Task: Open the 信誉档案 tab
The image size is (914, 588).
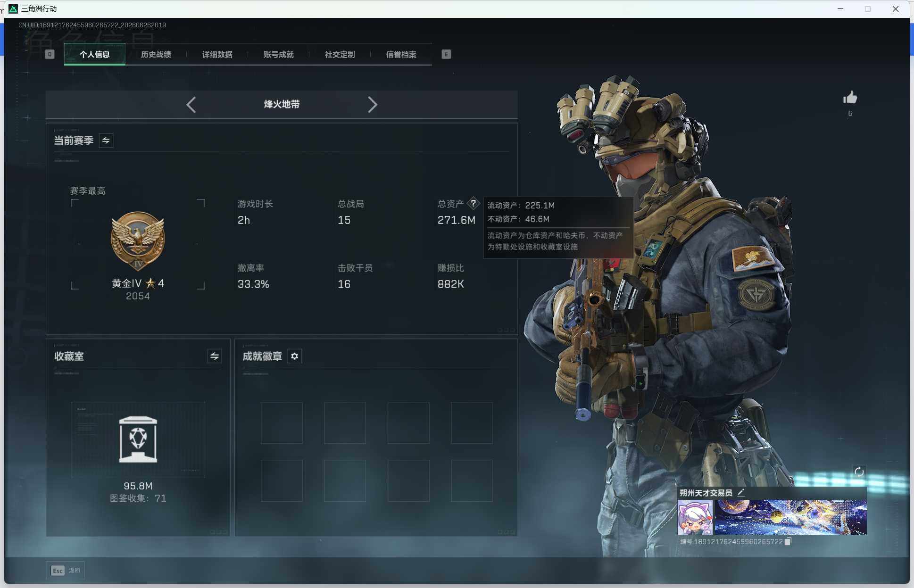Action: 401,54
